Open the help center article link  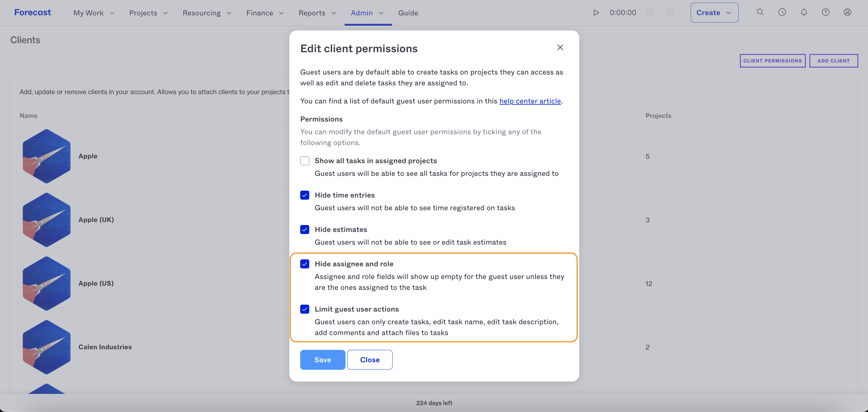pos(530,101)
